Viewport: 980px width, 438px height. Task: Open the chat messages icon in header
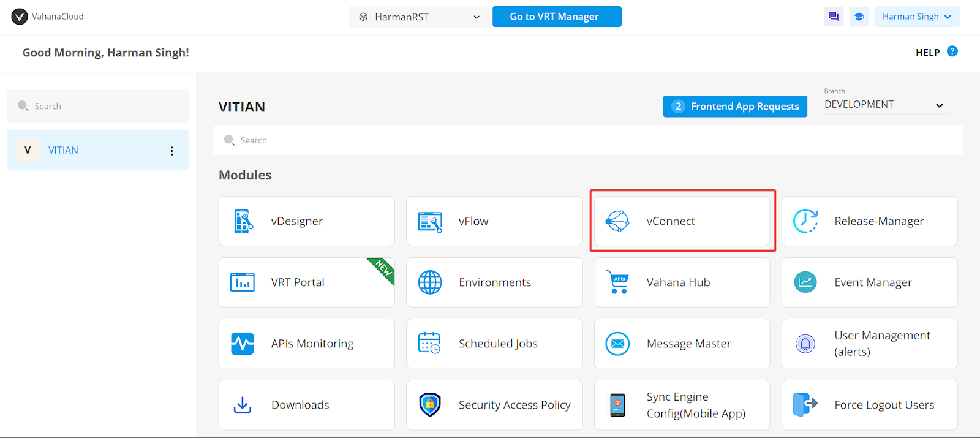point(834,17)
